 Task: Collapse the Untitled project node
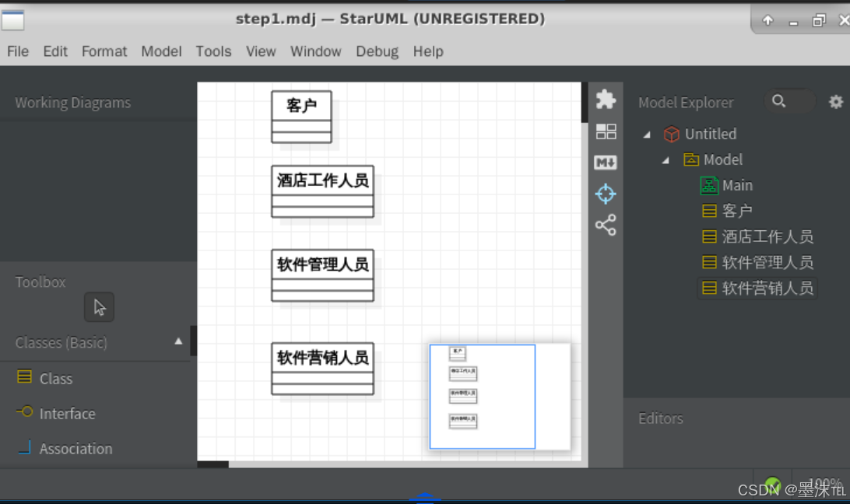click(x=647, y=135)
